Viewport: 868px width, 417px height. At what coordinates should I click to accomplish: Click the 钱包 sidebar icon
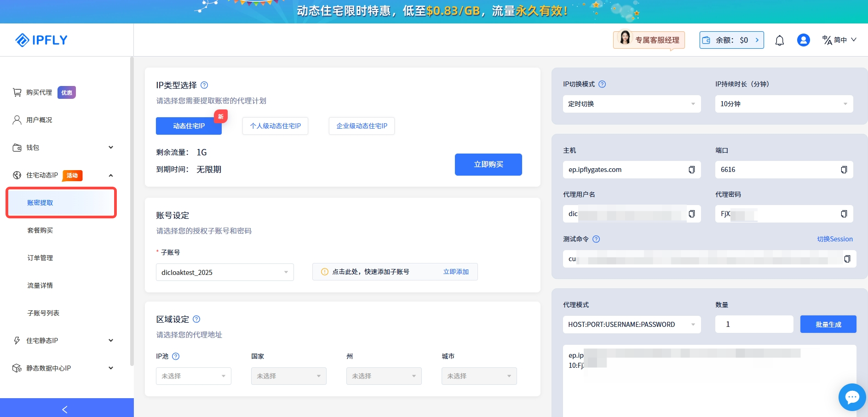17,148
